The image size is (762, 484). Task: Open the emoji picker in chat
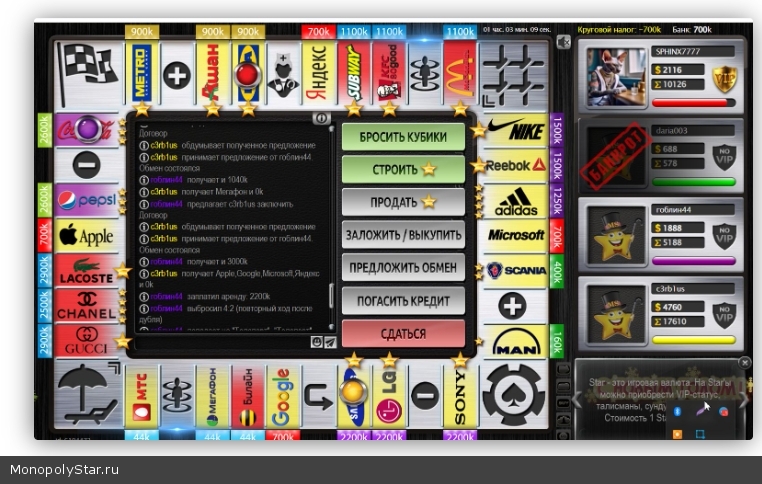pos(316,342)
